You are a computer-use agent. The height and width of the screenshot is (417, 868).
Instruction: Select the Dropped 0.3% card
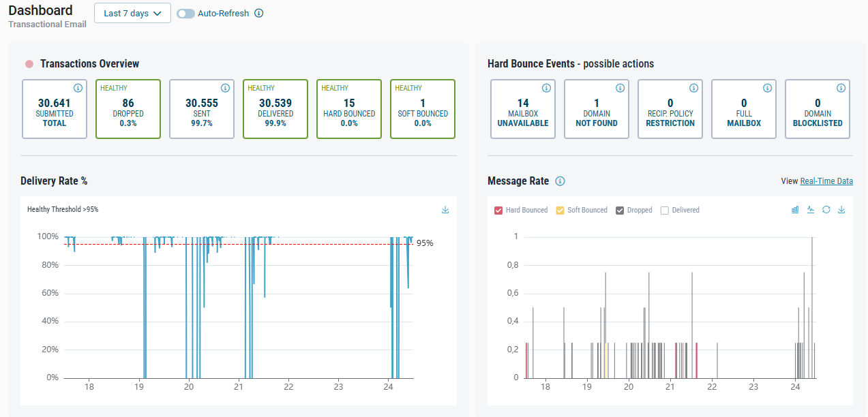(x=128, y=109)
